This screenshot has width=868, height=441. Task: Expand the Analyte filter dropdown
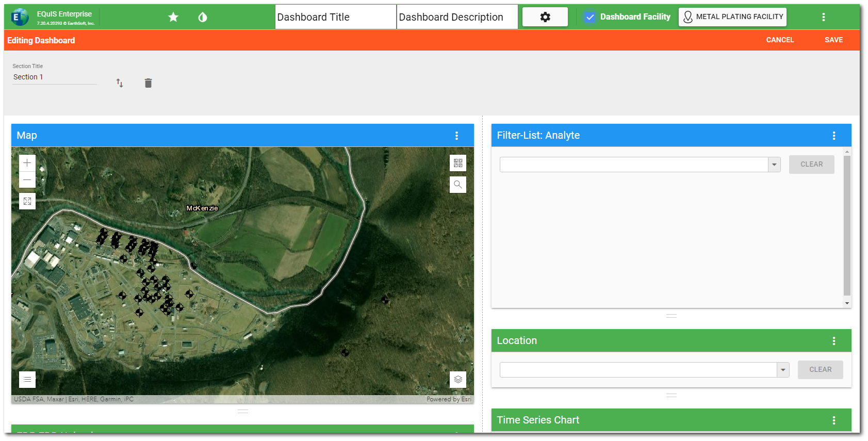pyautogui.click(x=774, y=165)
